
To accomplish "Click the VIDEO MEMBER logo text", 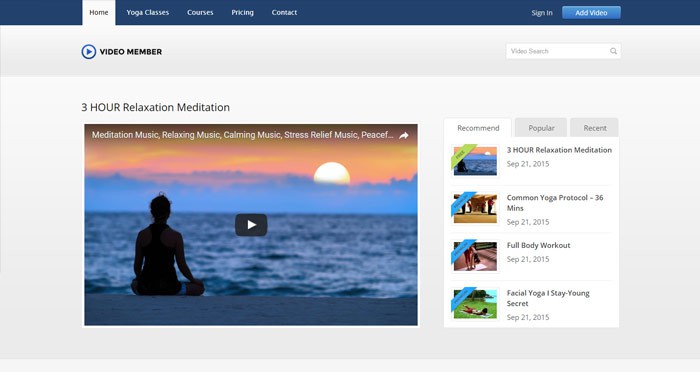I will point(130,52).
